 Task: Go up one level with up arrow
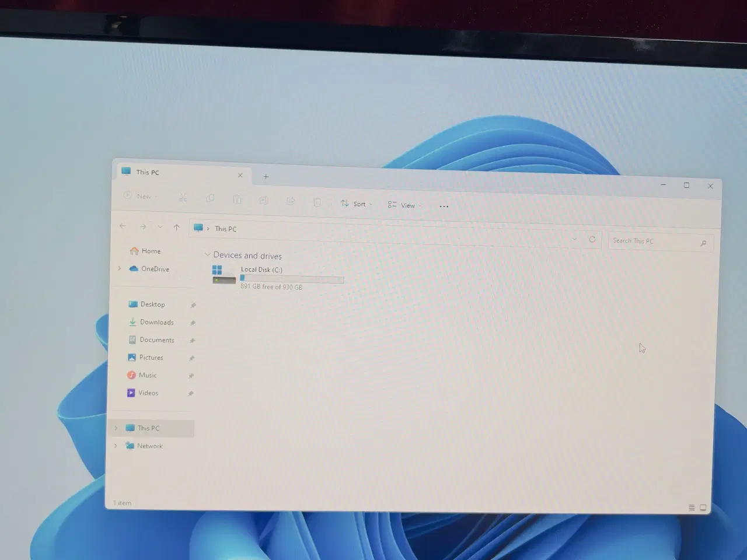tap(176, 228)
